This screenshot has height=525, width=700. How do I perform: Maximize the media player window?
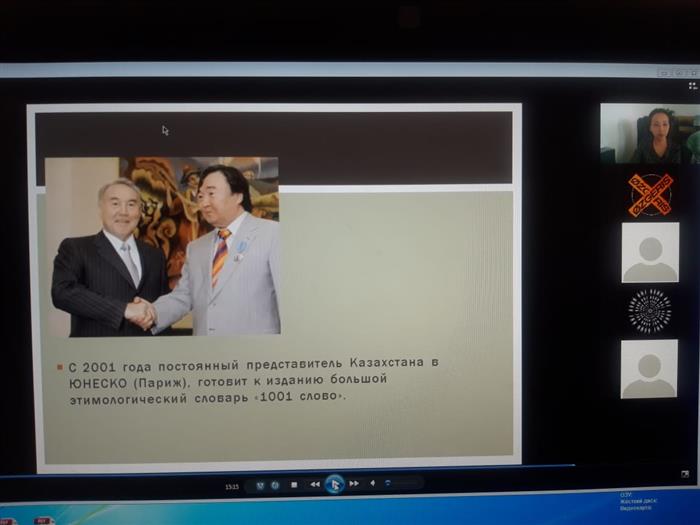pos(679,72)
